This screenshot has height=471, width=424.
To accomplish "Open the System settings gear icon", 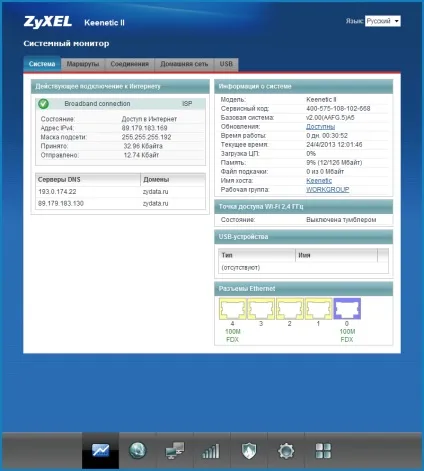I will [x=286, y=451].
